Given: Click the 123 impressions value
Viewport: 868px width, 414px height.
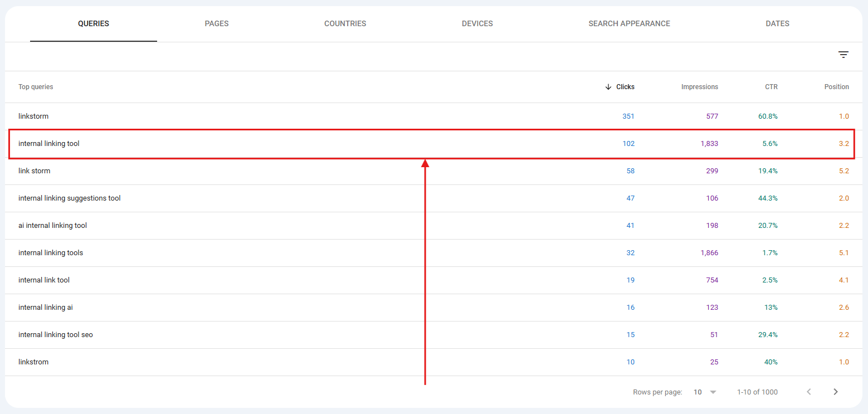Looking at the screenshot, I should [x=712, y=308].
